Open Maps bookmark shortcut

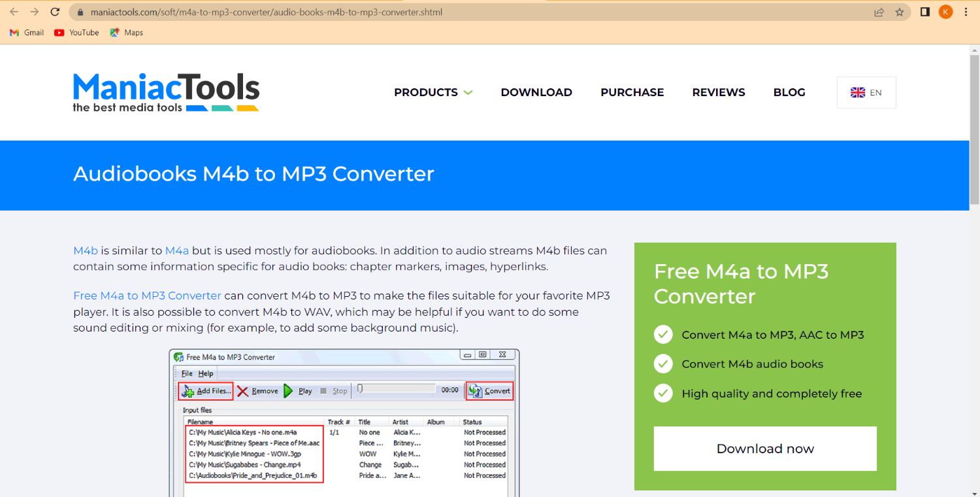coord(127,33)
